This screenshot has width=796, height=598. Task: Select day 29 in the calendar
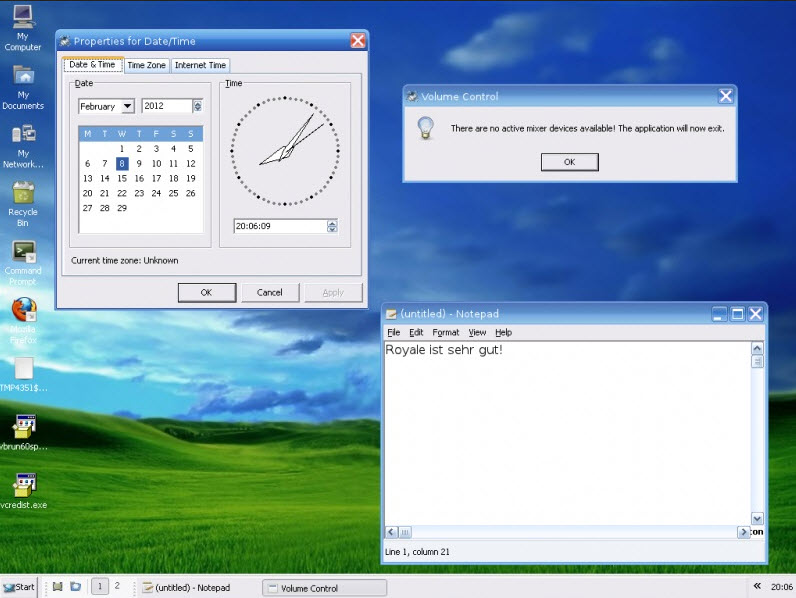[x=122, y=208]
